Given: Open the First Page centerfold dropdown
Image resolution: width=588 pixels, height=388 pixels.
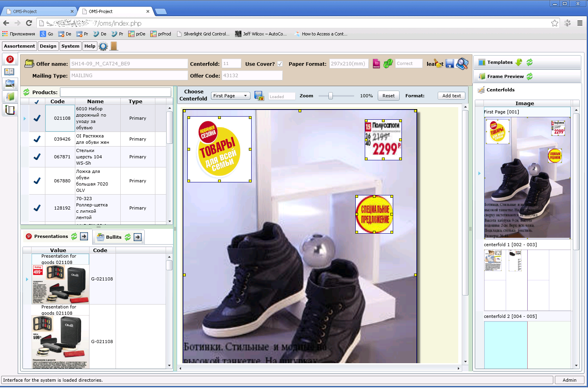Looking at the screenshot, I should (x=231, y=96).
